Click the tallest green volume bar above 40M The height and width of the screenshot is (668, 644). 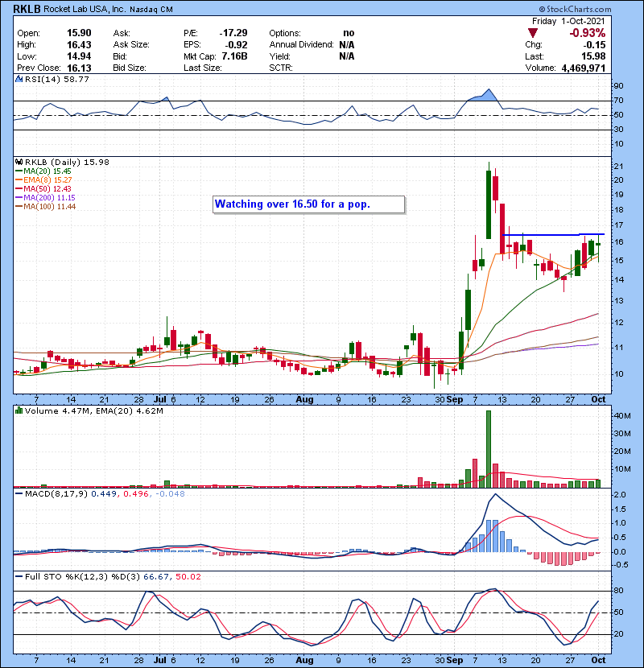tap(489, 448)
